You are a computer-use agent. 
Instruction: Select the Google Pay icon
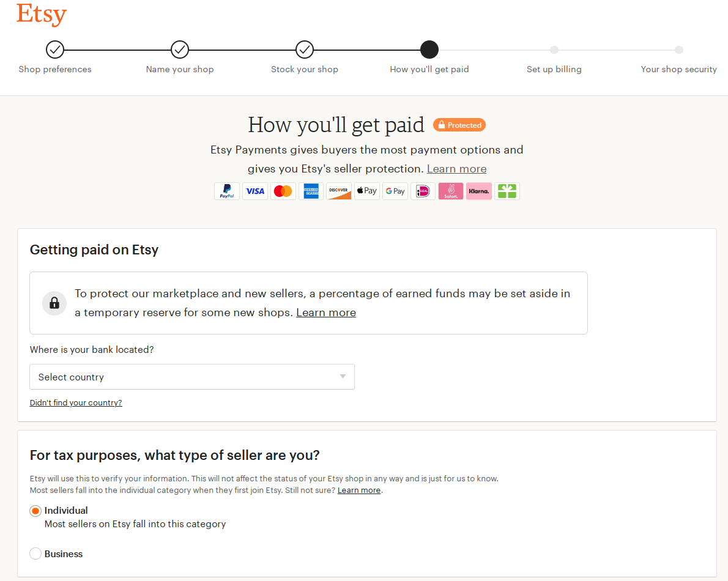click(395, 191)
